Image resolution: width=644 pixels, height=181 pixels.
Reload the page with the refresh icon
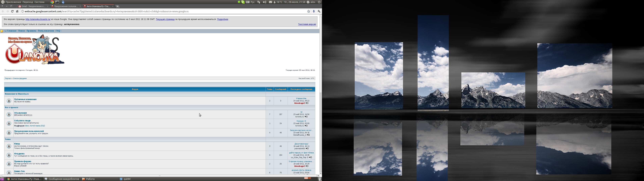(12, 11)
